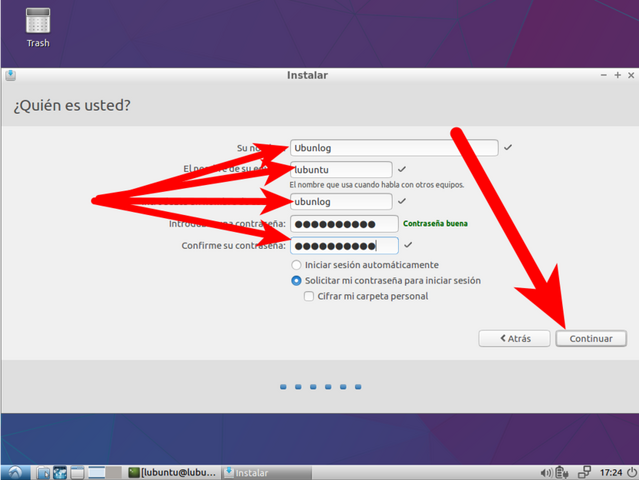Click the confirm password field
Viewport: 639px width, 480px height.
tap(344, 246)
